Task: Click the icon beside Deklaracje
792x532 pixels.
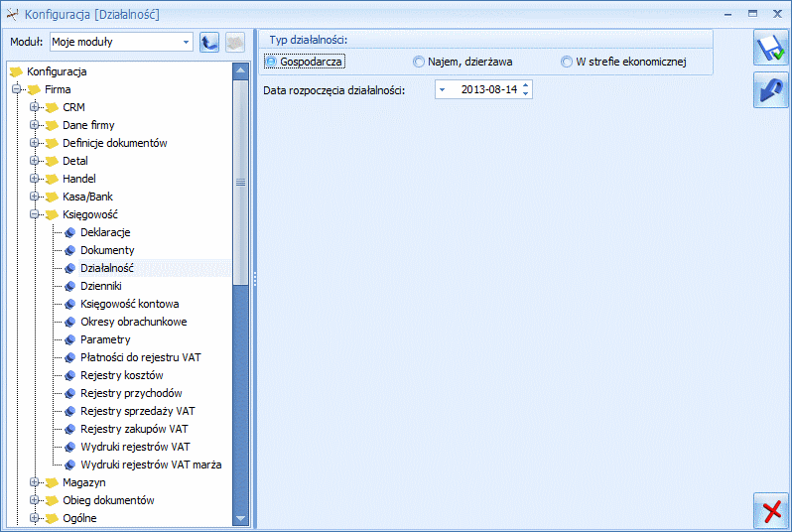Action: coord(70,233)
